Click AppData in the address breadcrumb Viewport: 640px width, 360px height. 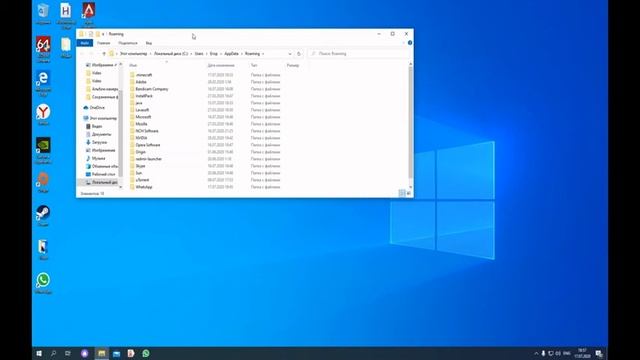(231, 54)
